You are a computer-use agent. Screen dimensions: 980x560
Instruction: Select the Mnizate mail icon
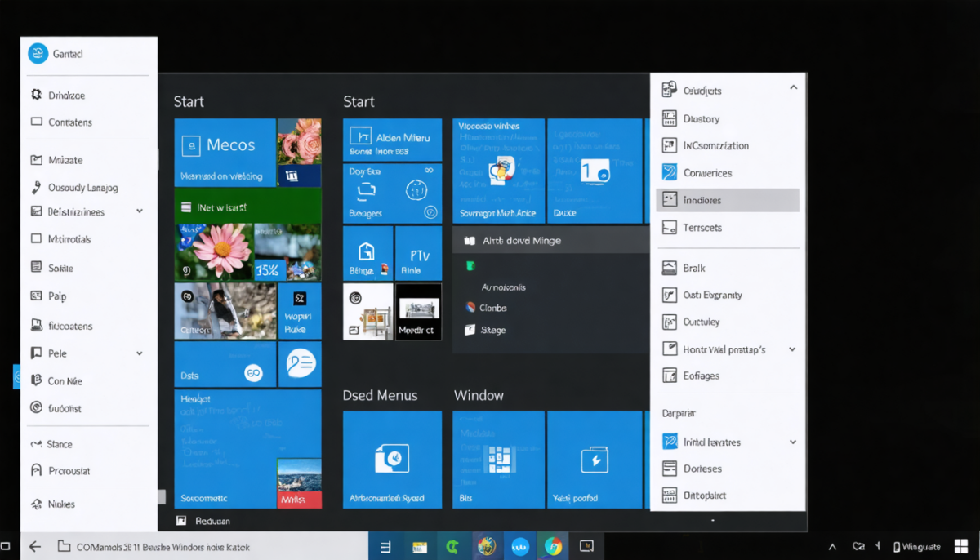(36, 160)
